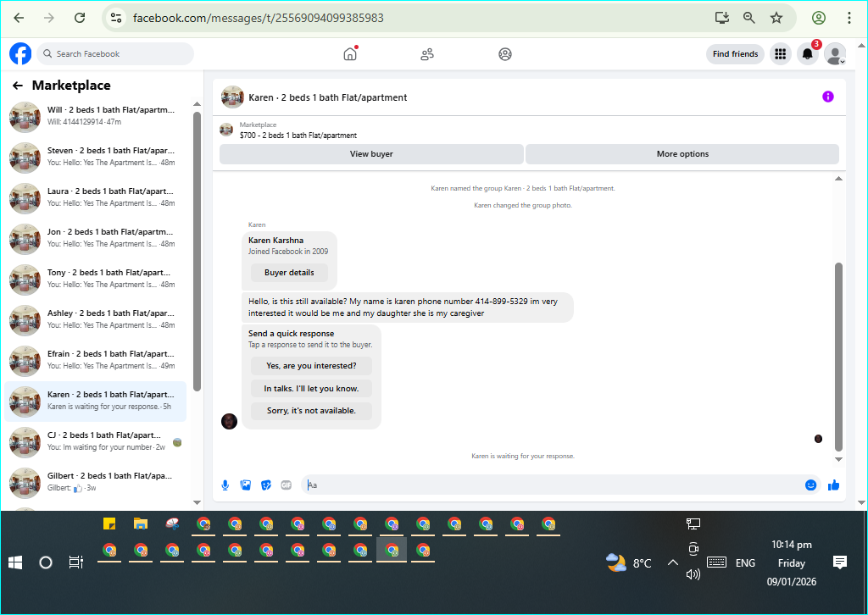
Task: Open the Steven conversation
Action: click(95, 157)
